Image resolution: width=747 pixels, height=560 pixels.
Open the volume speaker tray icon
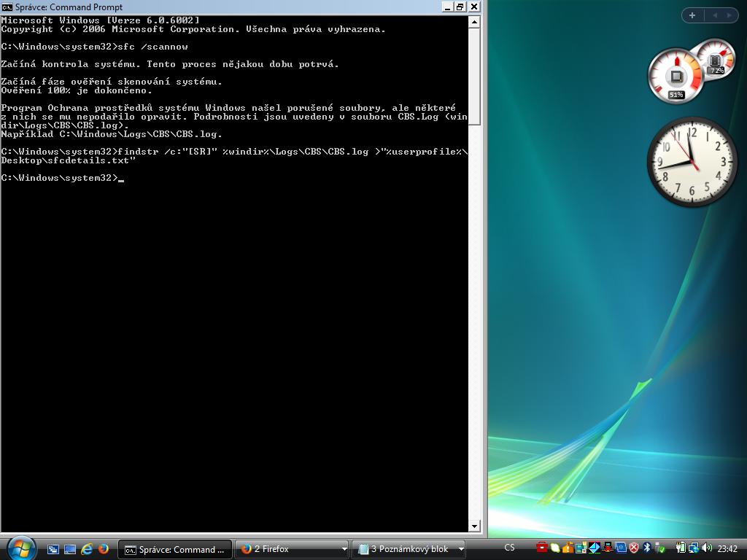706,548
